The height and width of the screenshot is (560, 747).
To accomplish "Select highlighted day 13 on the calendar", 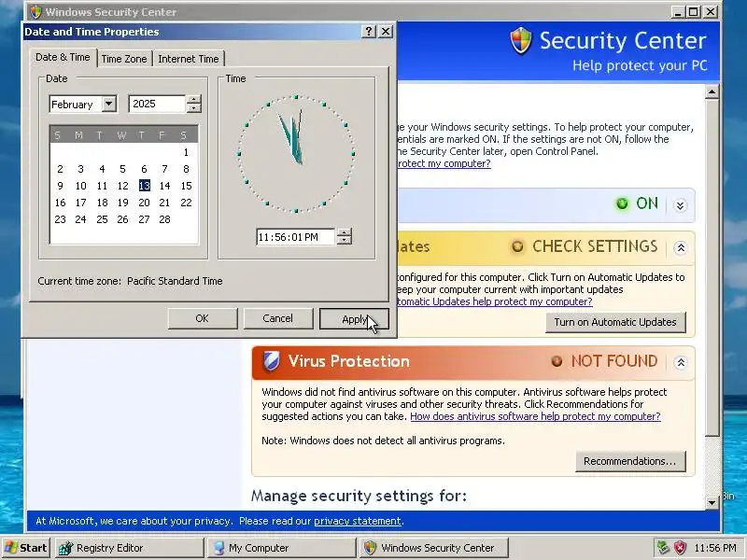I will click(145, 186).
